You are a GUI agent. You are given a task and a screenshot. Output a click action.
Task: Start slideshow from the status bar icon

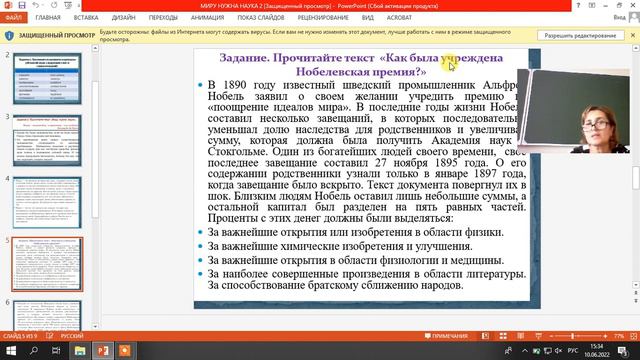coord(538,336)
